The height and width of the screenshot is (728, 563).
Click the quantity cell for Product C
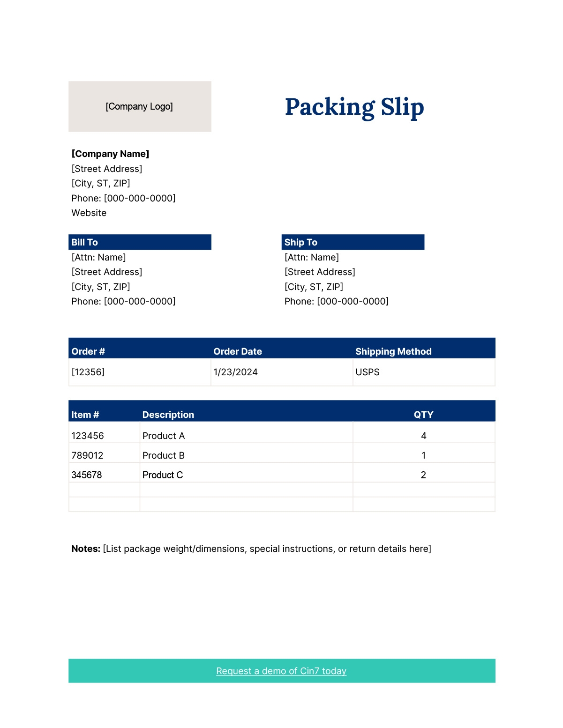tap(423, 475)
